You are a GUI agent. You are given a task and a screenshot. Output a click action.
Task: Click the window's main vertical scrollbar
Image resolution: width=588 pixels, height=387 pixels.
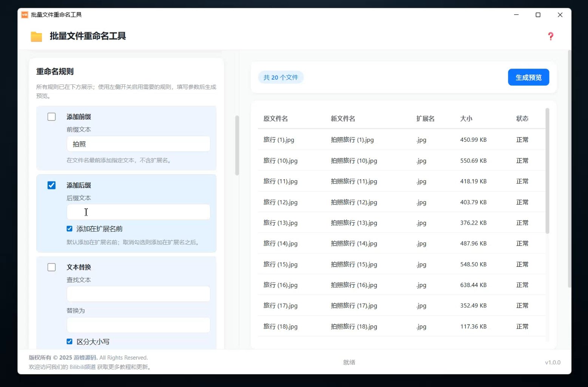[569, 169]
